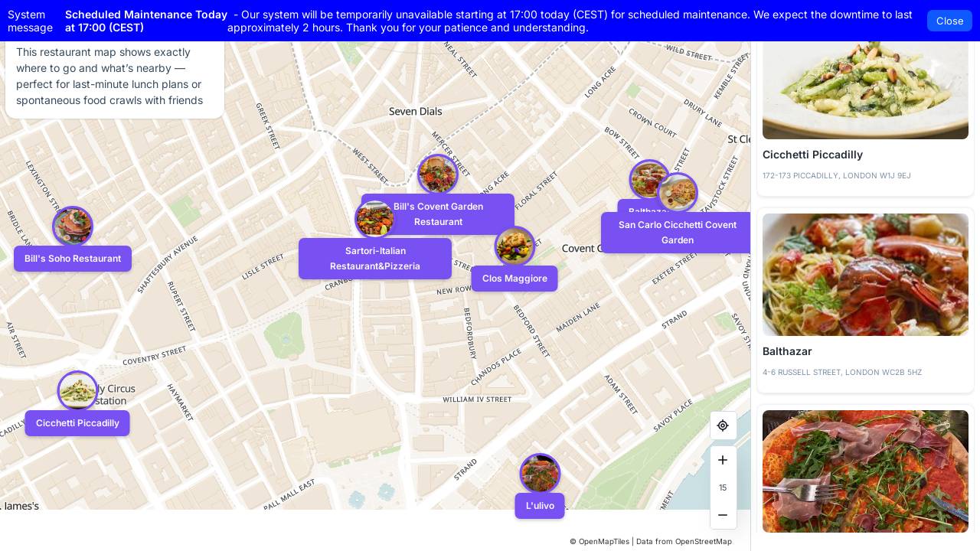Click the Bill's Soho Restaurant map marker
980x551 pixels.
coord(73,227)
